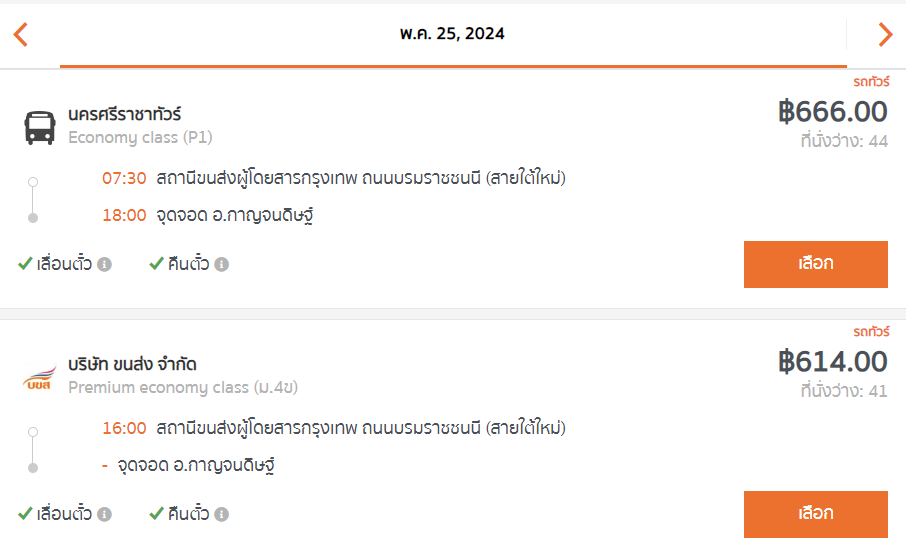Image resolution: width=906 pixels, height=552 pixels.
Task: Go to next date with right arrow
Action: click(885, 34)
